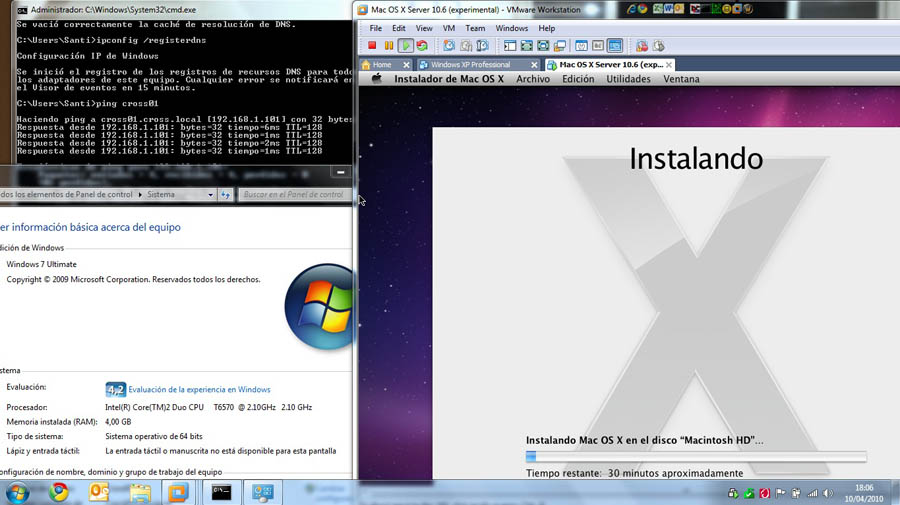
Task: Click the installation progress bar
Action: [696, 456]
